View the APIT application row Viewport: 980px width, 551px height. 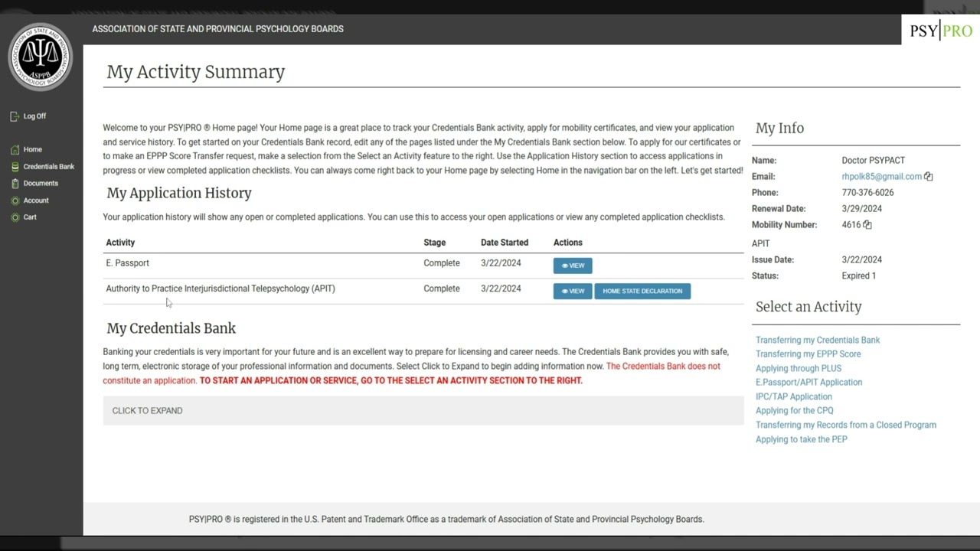point(573,291)
